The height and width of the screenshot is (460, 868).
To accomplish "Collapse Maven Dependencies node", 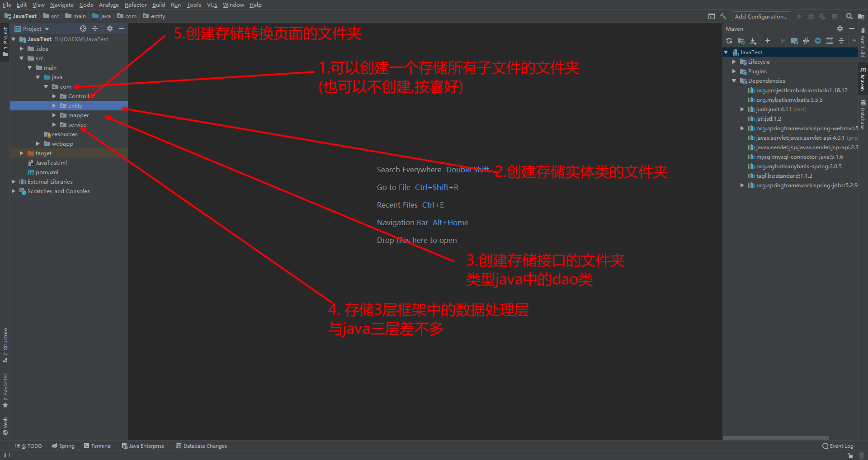I will point(734,81).
